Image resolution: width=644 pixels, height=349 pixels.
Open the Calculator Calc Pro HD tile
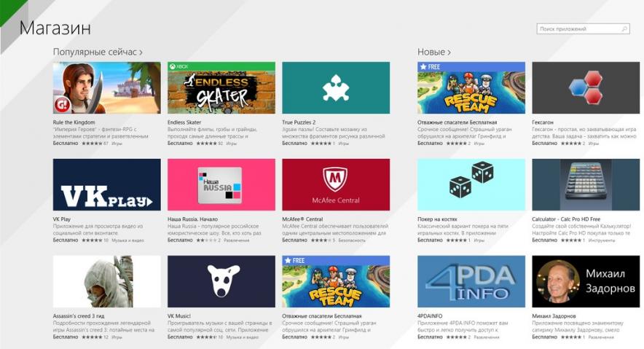(x=586, y=185)
